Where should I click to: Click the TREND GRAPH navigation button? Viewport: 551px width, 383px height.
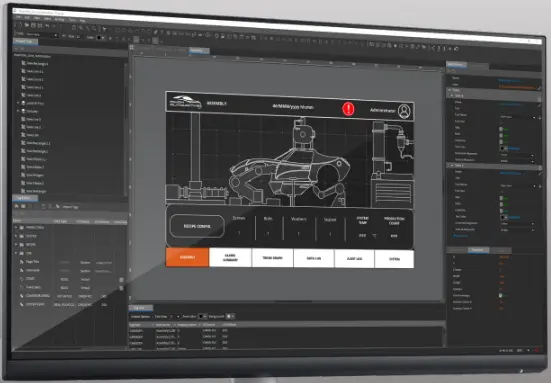click(x=272, y=258)
